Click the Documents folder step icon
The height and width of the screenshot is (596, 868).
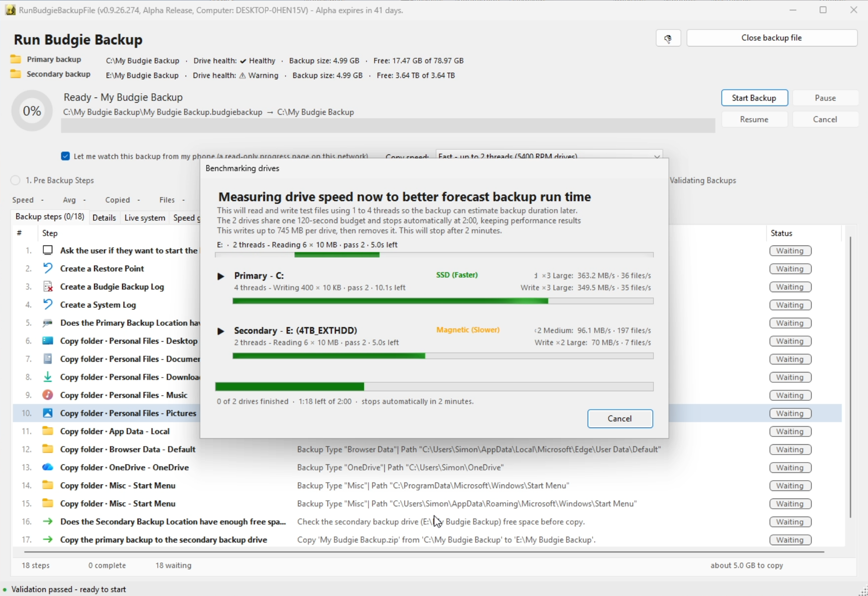click(x=48, y=359)
